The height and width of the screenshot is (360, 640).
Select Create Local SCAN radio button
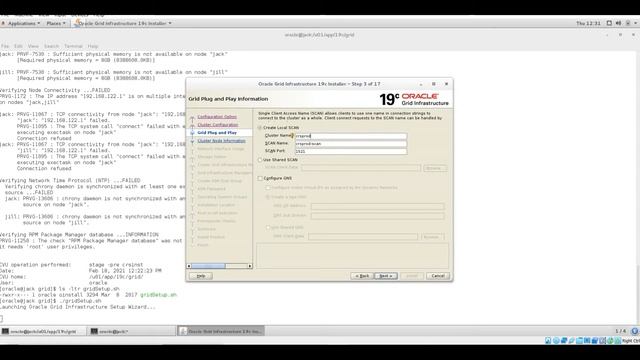[x=260, y=128]
